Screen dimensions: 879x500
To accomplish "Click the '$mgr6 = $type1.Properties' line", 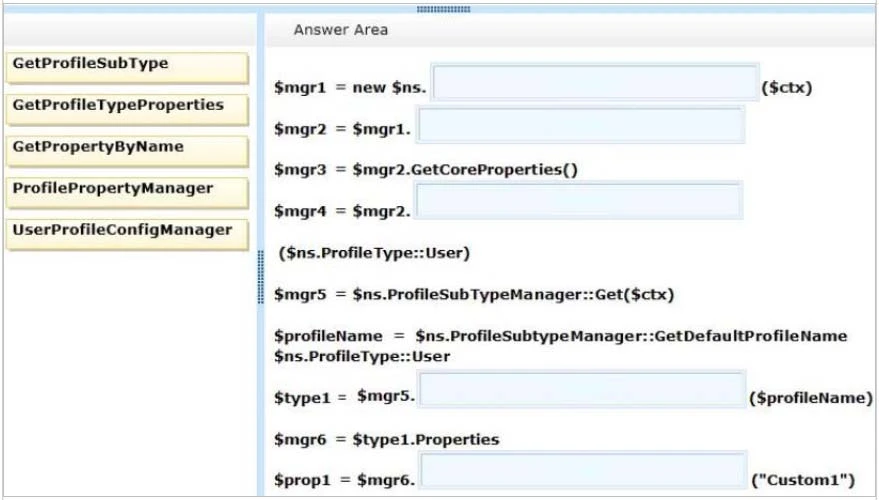I will pos(386,439).
